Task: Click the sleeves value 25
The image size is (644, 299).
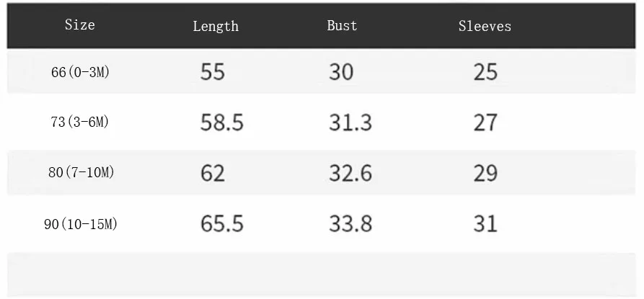Action: (485, 72)
